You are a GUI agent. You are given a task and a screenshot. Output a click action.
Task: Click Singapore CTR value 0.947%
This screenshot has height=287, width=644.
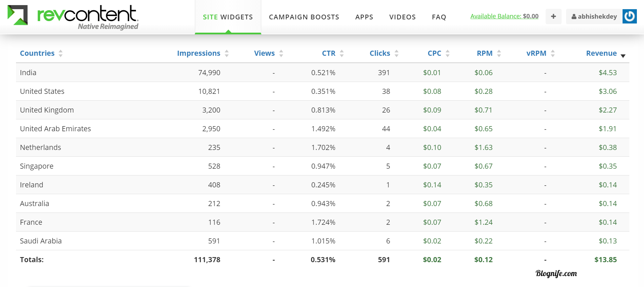(x=323, y=166)
